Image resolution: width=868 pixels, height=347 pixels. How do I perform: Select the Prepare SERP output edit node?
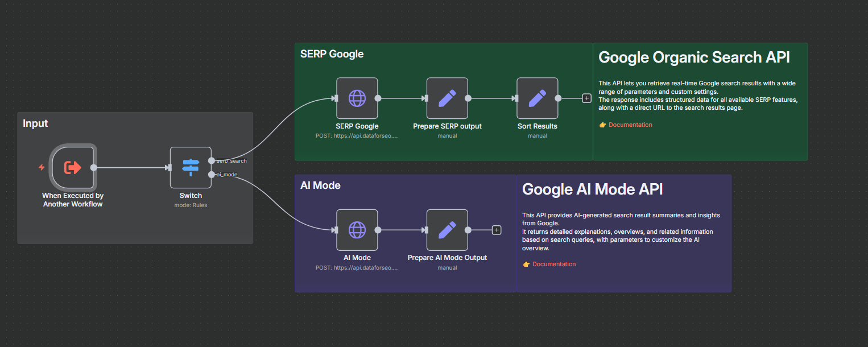(x=447, y=98)
